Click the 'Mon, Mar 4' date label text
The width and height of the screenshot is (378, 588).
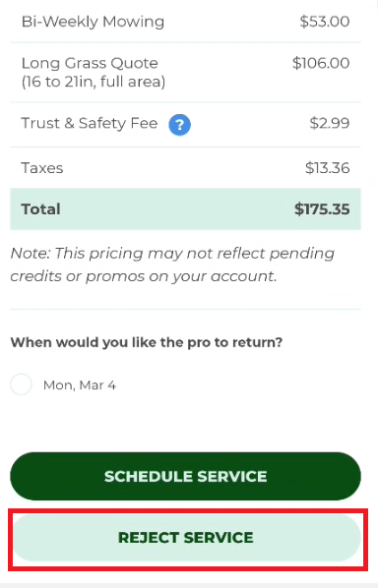pos(80,385)
